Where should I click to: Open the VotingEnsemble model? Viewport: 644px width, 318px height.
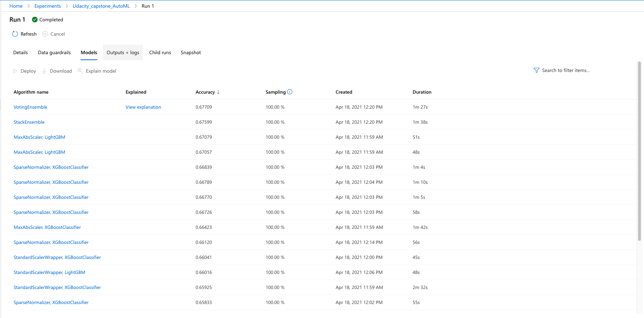[x=30, y=107]
